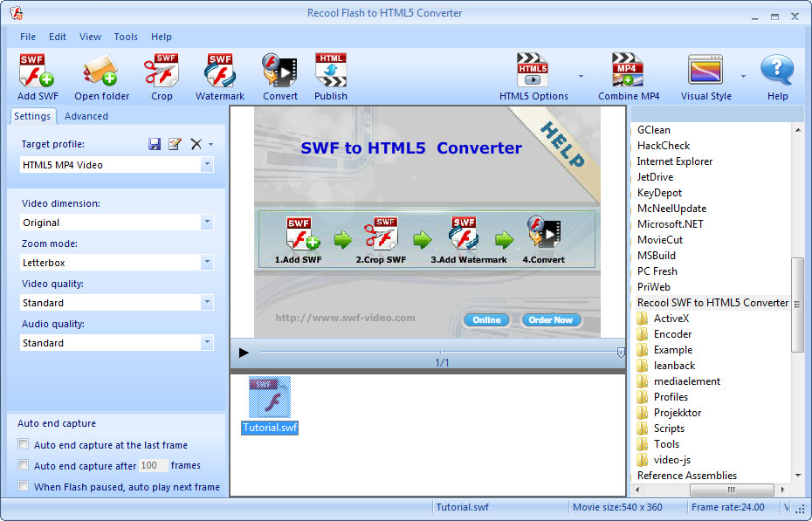The height and width of the screenshot is (521, 812).
Task: Click the Combine MP4 icon
Action: coord(628,70)
